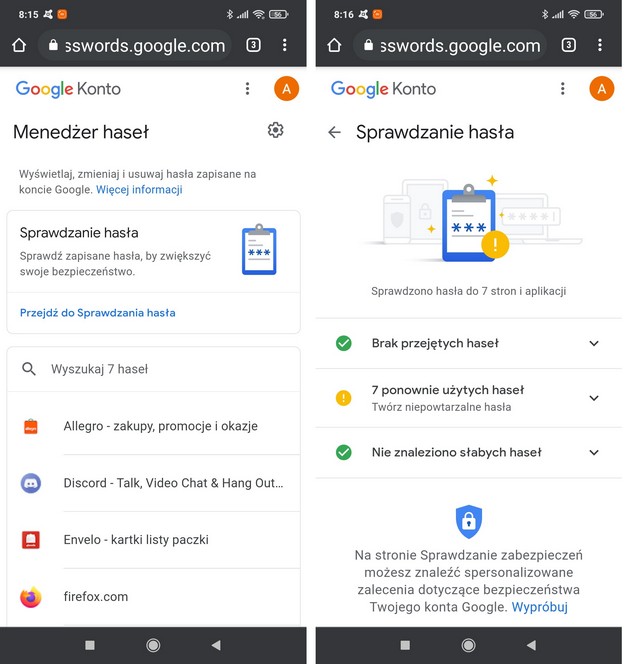Select the Envelo password entry icon
Viewport: 625px width, 664px height.
click(31, 540)
